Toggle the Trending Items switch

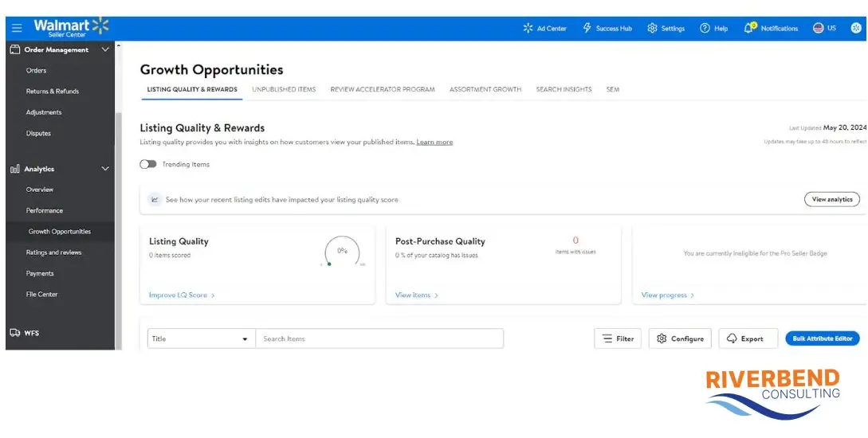148,164
